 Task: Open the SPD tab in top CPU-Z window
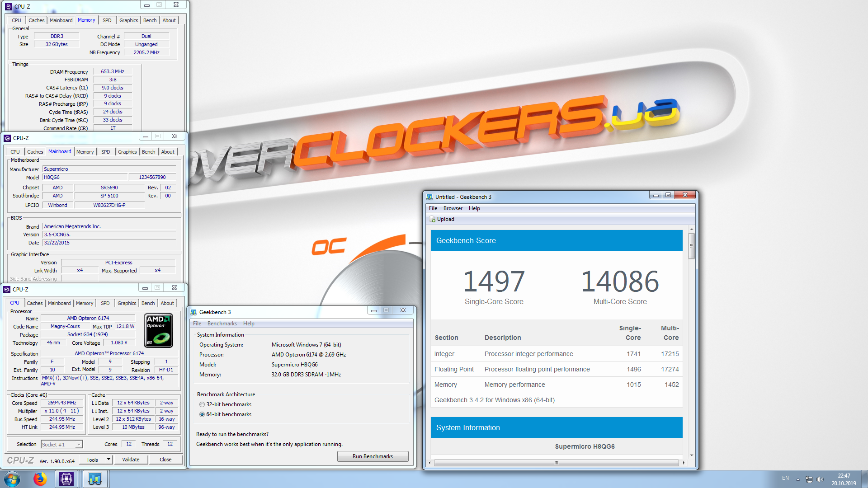coord(107,20)
